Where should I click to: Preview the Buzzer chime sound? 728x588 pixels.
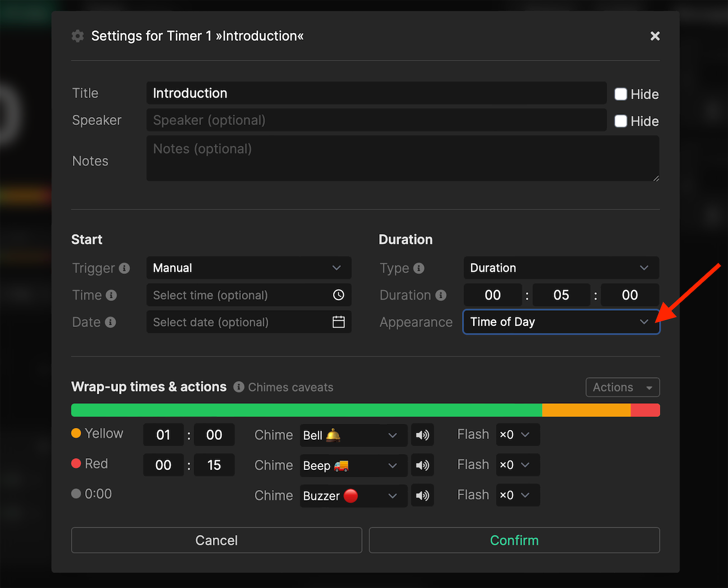click(423, 496)
